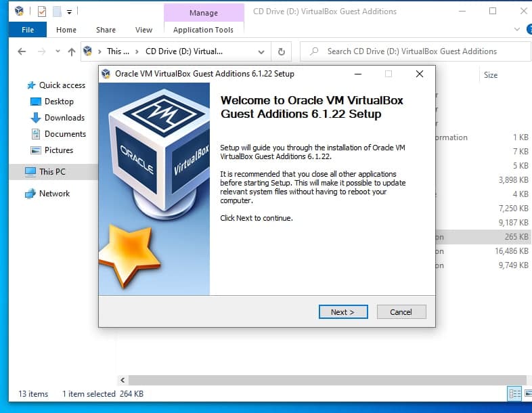Open Downloads folder in sidebar
Image resolution: width=532 pixels, height=413 pixels.
[x=64, y=118]
